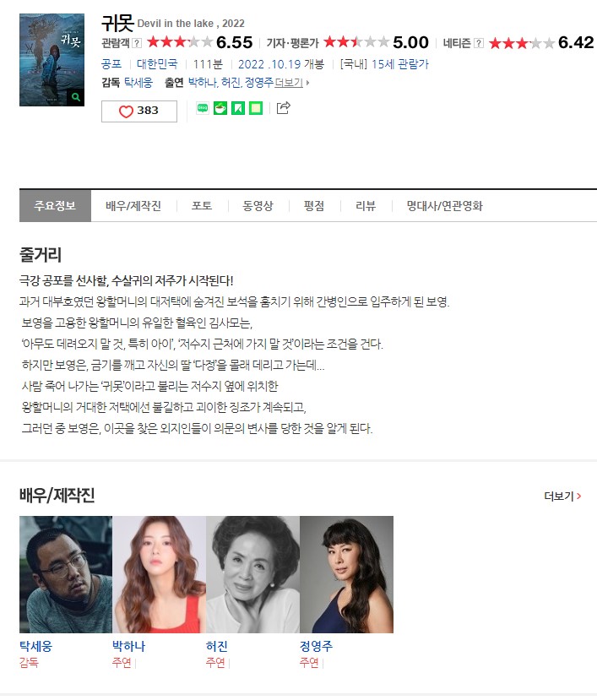Share to Naver blog icon
The height and width of the screenshot is (700, 597).
[203, 108]
